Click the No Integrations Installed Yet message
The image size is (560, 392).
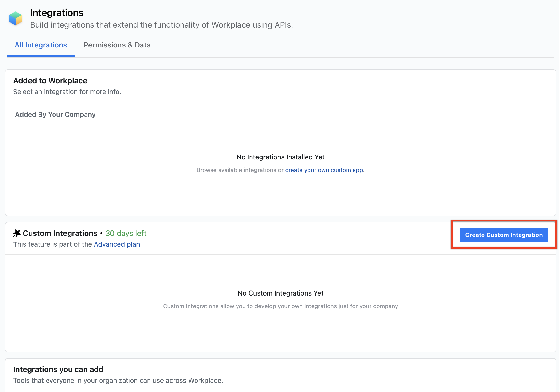coord(280,157)
